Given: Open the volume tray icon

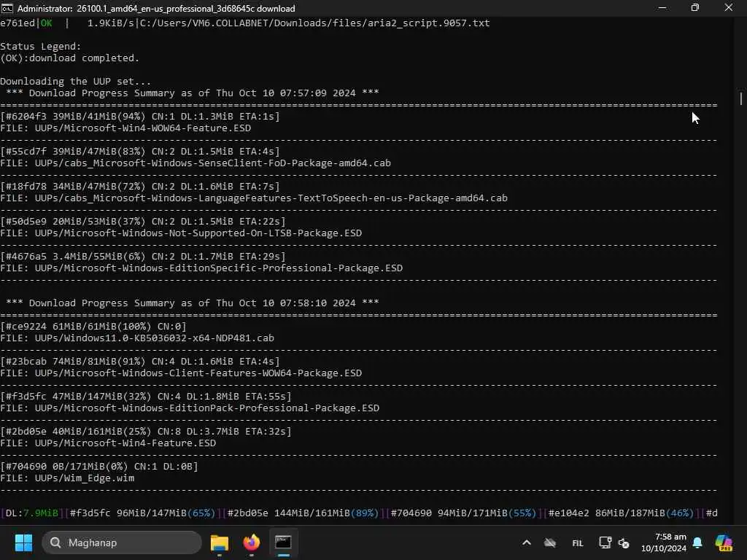Looking at the screenshot, I should tap(624, 542).
